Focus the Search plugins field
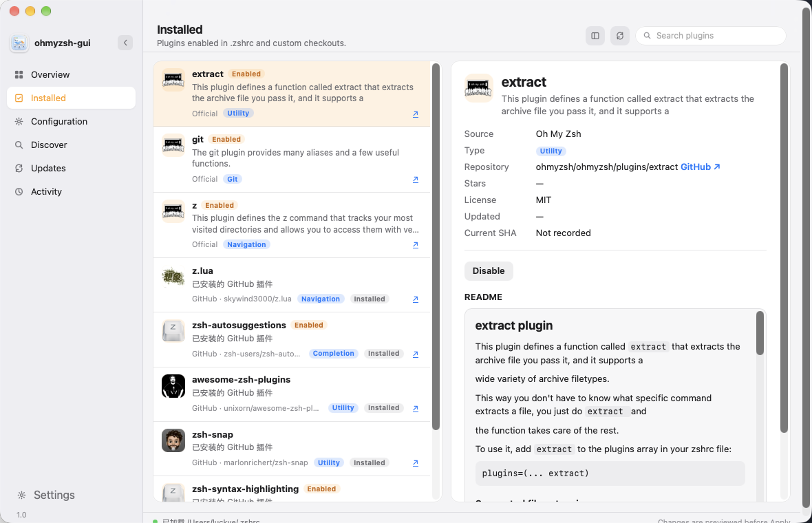Screen dimensions: 812x523 (710, 36)
